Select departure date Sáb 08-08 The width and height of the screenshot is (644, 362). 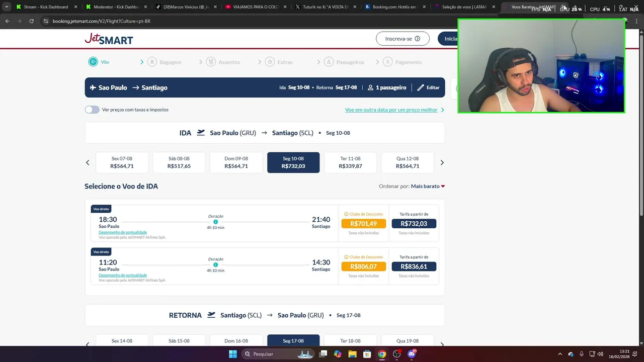(x=179, y=162)
